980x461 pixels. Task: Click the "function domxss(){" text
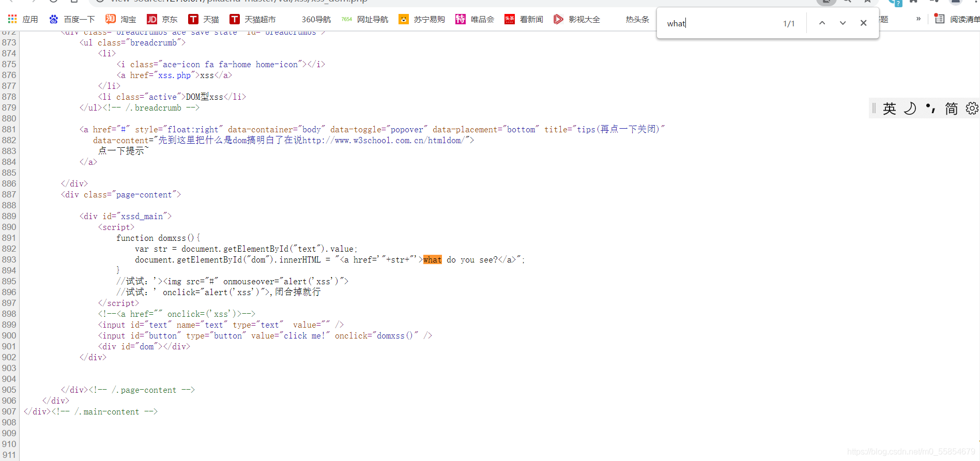click(158, 238)
